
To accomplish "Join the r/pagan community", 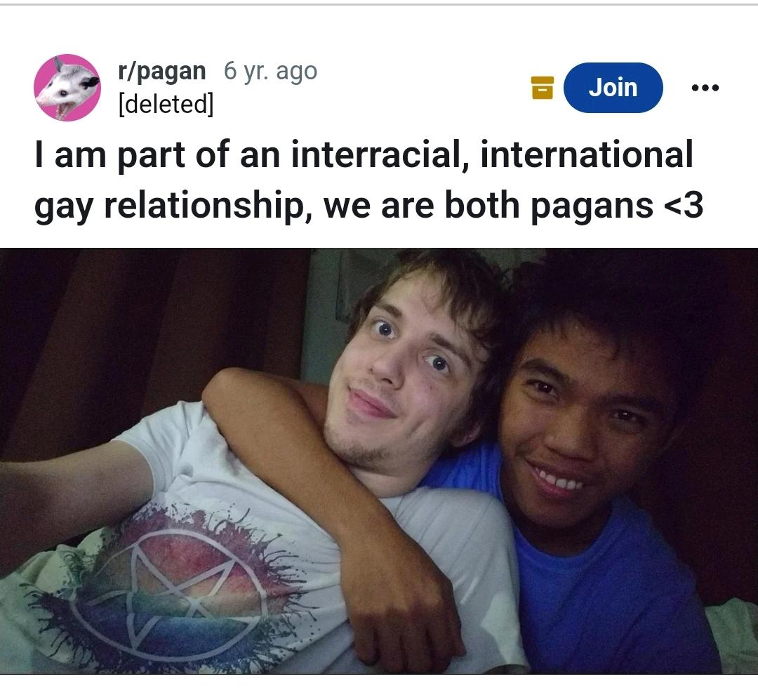I will coord(613,88).
